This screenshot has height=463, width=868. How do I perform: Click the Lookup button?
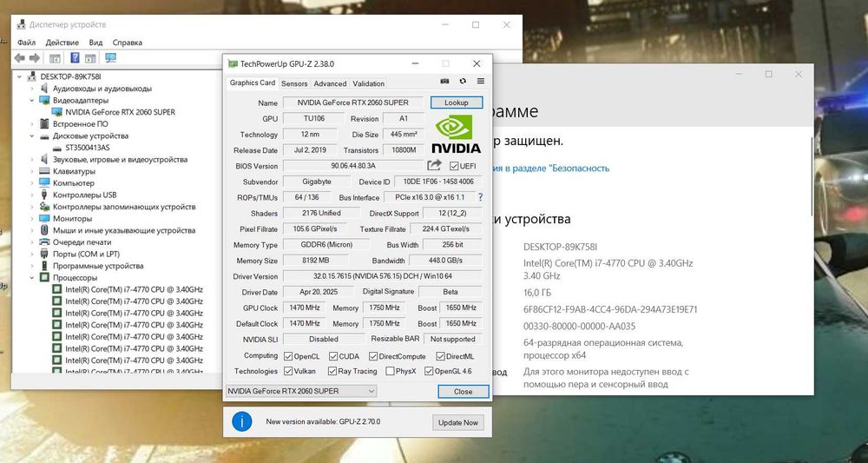coord(457,103)
